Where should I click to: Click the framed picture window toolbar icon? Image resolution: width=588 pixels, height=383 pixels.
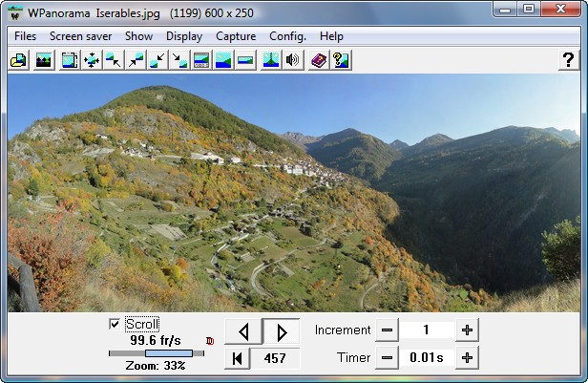coord(70,60)
